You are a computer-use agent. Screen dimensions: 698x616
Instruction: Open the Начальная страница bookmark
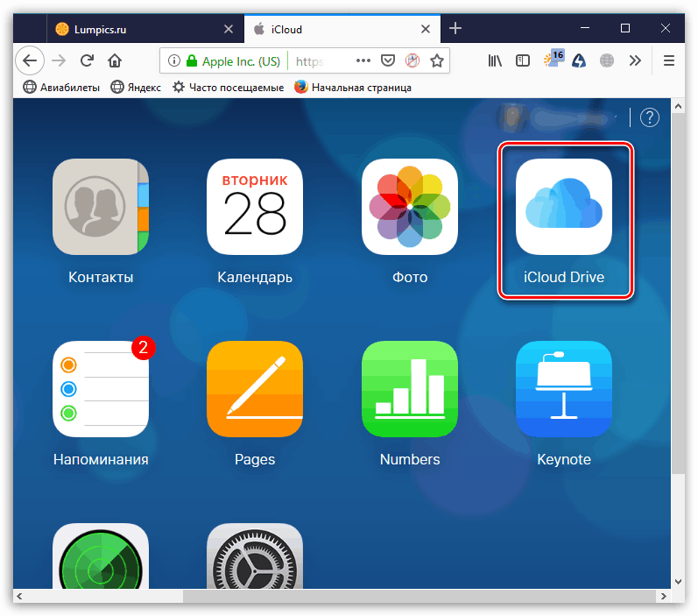[x=353, y=88]
